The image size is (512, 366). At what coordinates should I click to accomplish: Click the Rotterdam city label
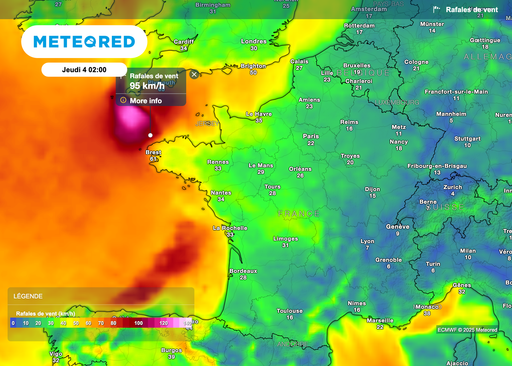click(x=359, y=25)
